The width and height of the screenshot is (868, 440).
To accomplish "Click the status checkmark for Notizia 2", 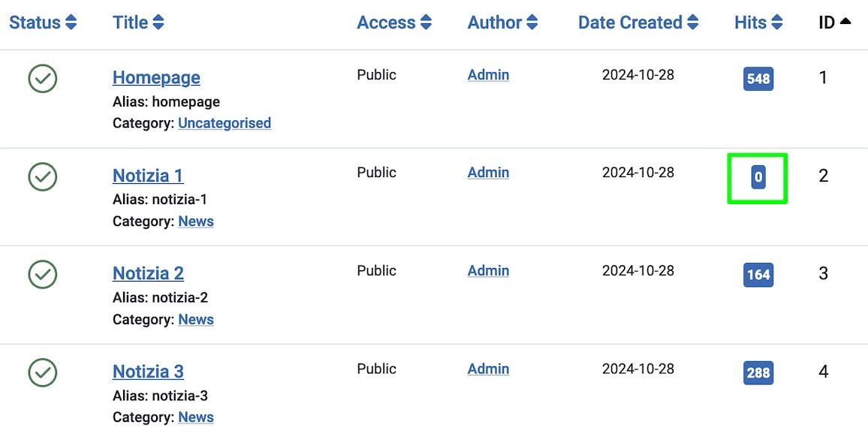I will (43, 274).
